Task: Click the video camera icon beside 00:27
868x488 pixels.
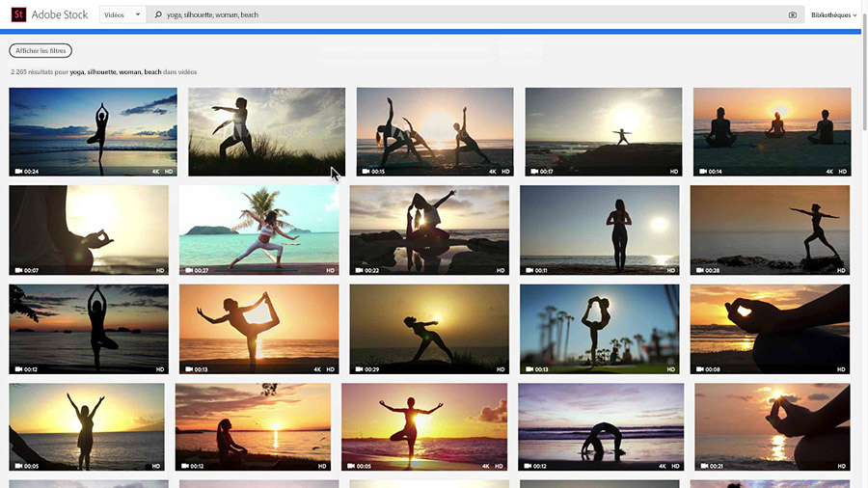Action: tap(189, 271)
